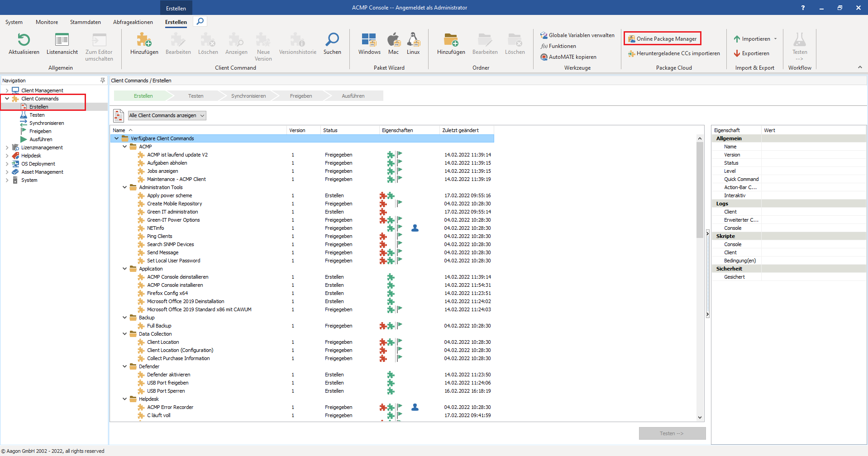The image size is (868, 456).
Task: Click the down arrow of the list scrollbar
Action: click(x=700, y=417)
